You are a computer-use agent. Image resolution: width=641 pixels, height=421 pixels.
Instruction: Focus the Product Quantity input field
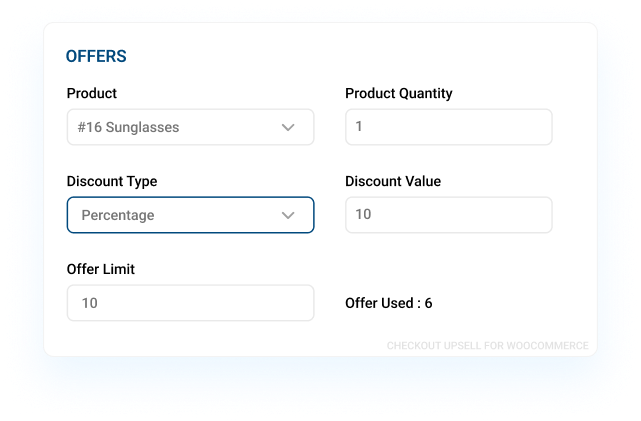(x=449, y=127)
